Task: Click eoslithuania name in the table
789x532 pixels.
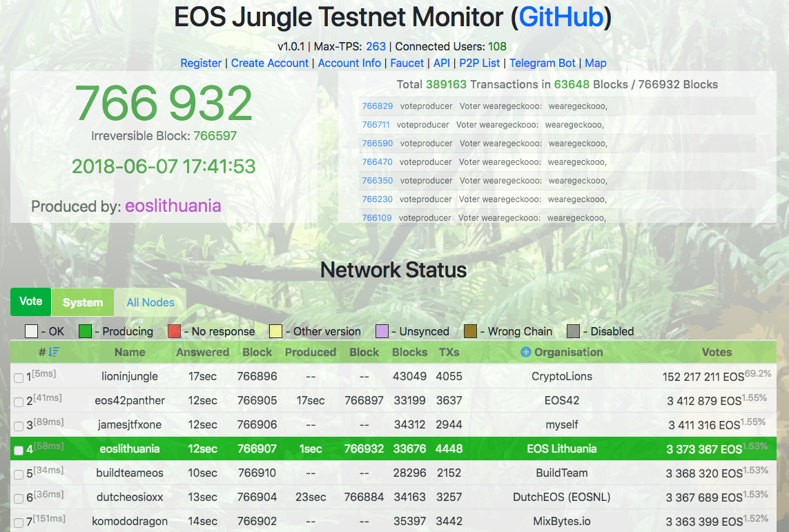Action: click(130, 449)
